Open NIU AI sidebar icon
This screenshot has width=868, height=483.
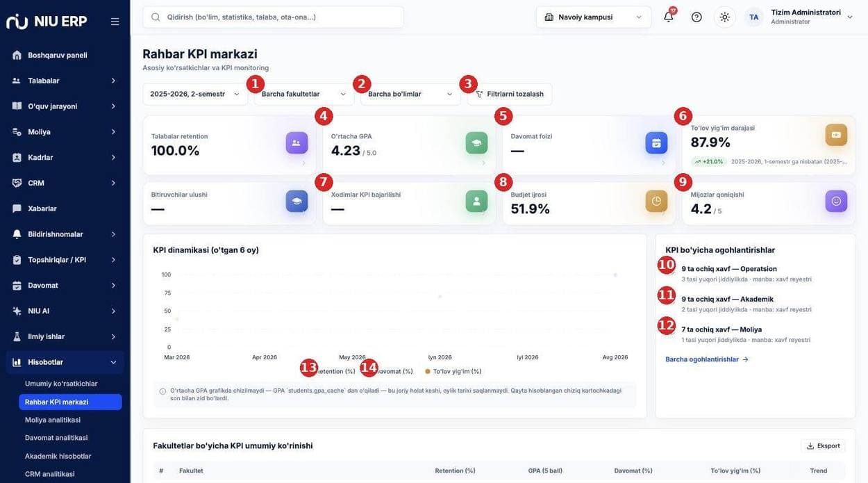(17, 311)
